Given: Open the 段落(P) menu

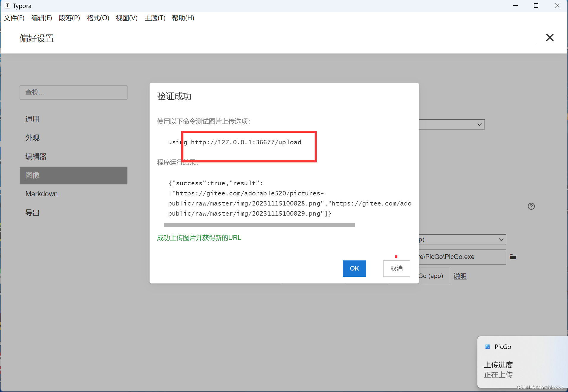Looking at the screenshot, I should click(69, 18).
